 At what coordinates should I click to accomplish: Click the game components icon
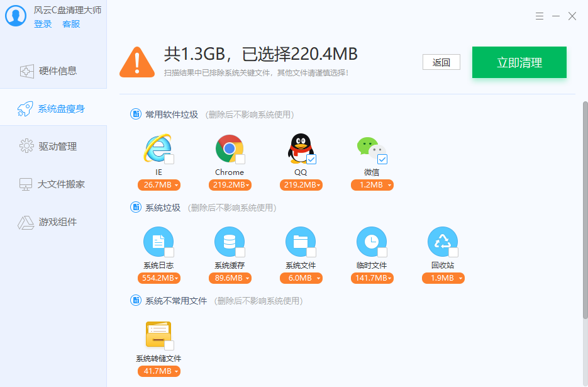pos(26,222)
